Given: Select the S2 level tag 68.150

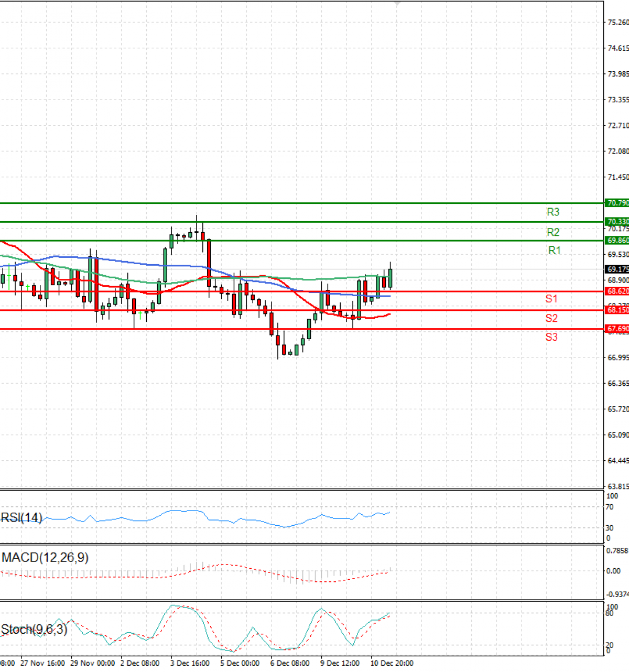Looking at the screenshot, I should pos(616,310).
